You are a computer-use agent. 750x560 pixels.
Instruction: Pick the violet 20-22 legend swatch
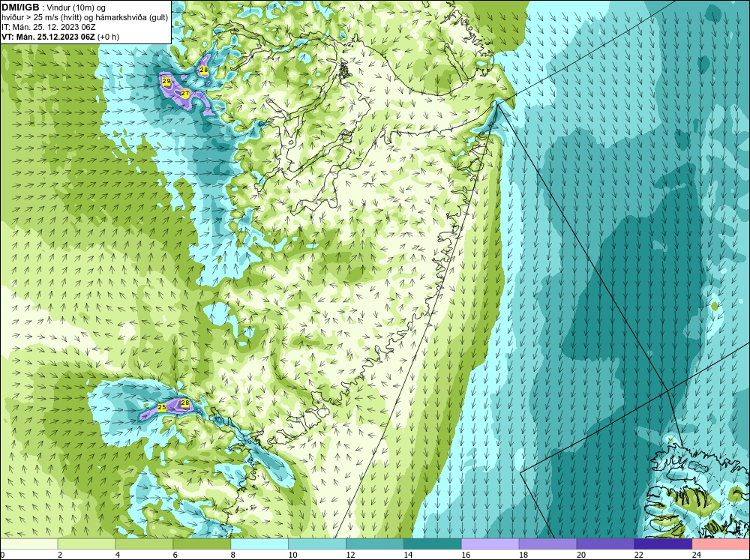605,544
